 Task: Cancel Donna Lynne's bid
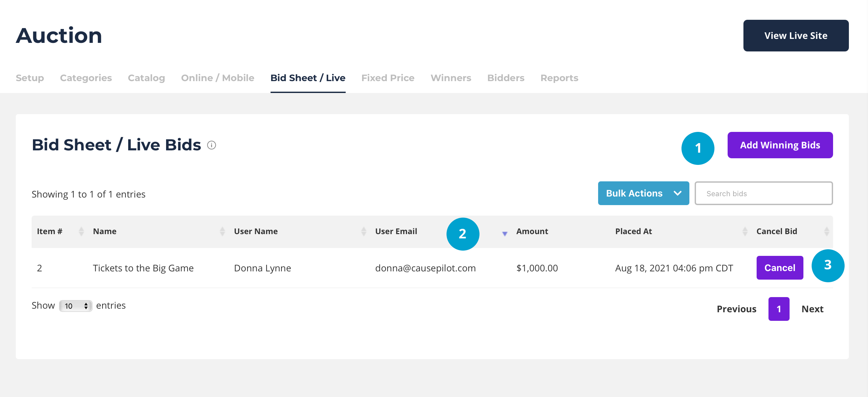[779, 268]
